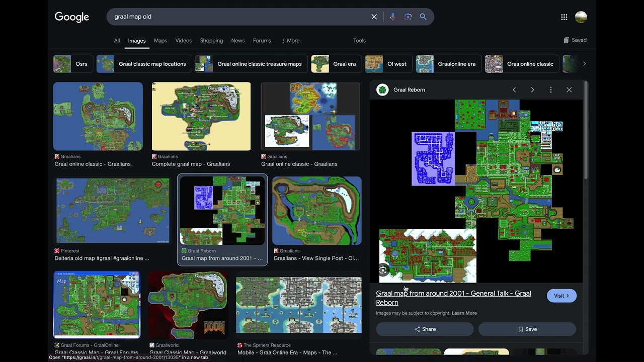Click the Visit button
This screenshot has height=362, width=644.
(561, 296)
